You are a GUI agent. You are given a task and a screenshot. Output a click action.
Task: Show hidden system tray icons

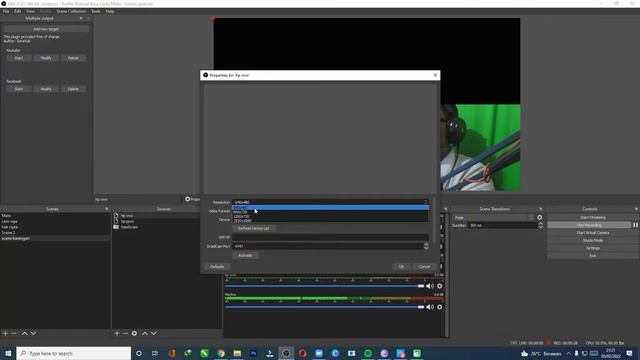pos(568,353)
